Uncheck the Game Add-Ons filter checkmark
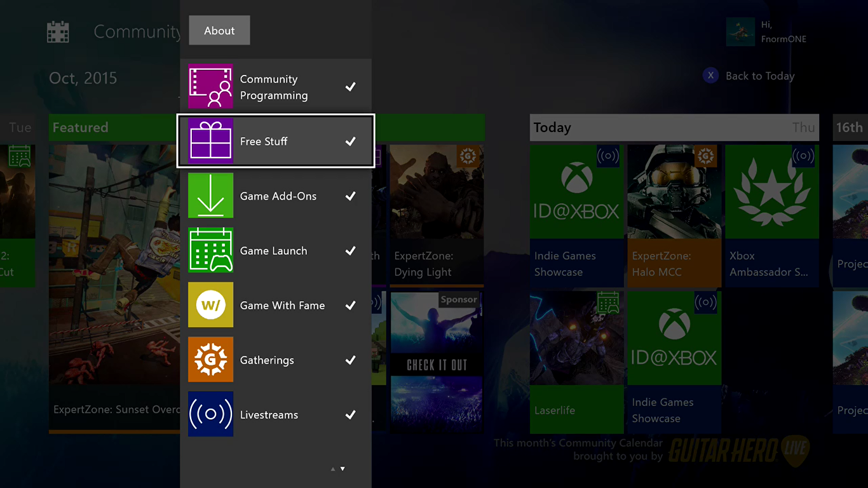Image resolution: width=868 pixels, height=488 pixels. pyautogui.click(x=350, y=196)
